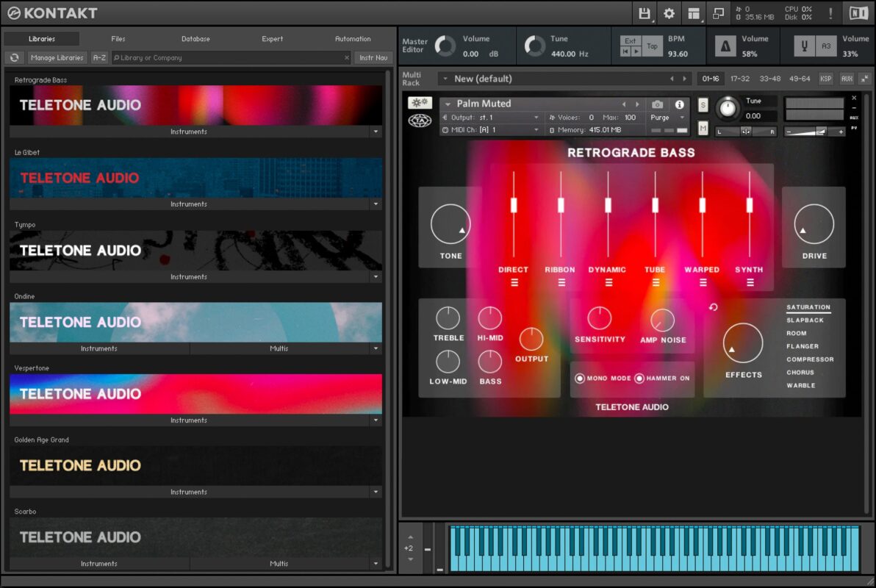This screenshot has width=876, height=588.
Task: Expand the Retrograde Bass Instruments dropdown arrow
Action: coord(376,132)
